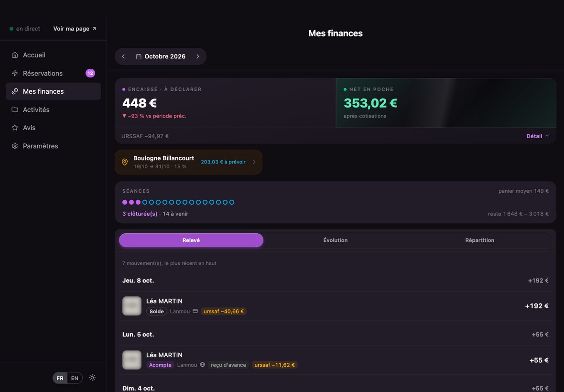Open Avis in the sidebar

53,128
